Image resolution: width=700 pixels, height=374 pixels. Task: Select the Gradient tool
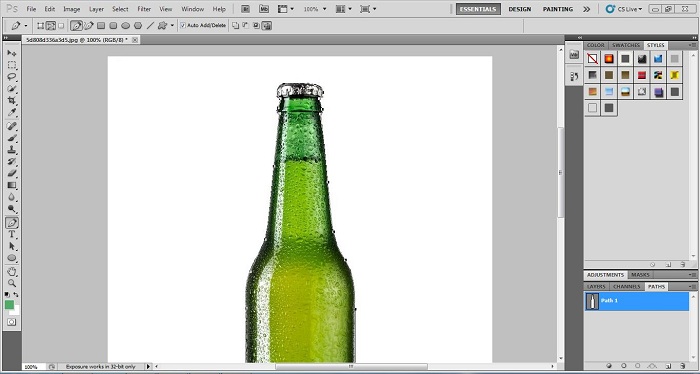12,185
